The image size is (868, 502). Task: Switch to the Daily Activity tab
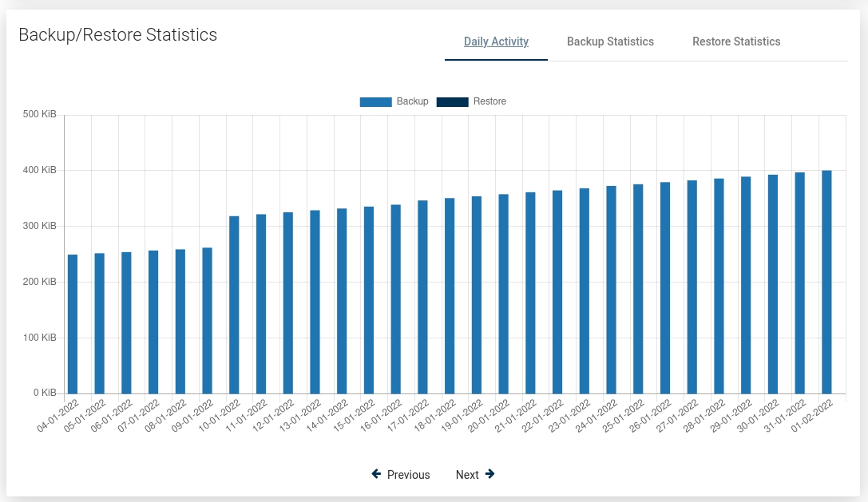click(x=496, y=42)
